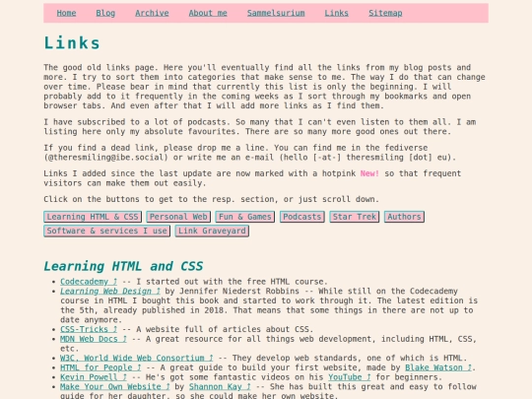The height and width of the screenshot is (399, 532).
Task: Open the Archive navigation link
Action: (x=152, y=13)
